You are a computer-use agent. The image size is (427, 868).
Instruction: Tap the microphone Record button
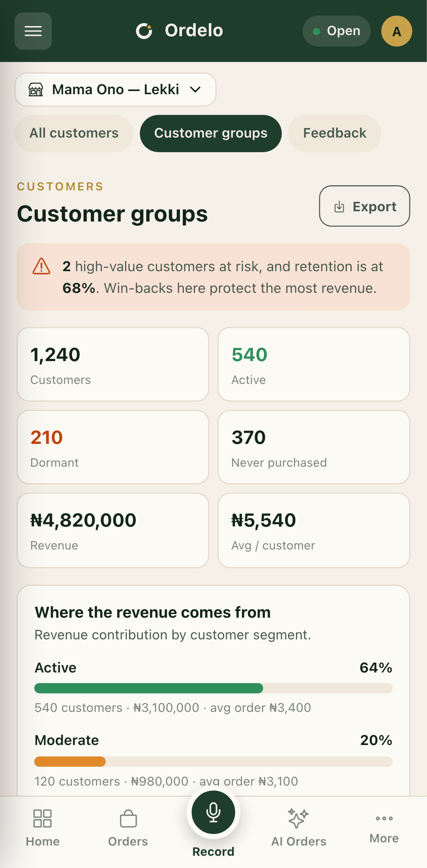[x=213, y=812]
